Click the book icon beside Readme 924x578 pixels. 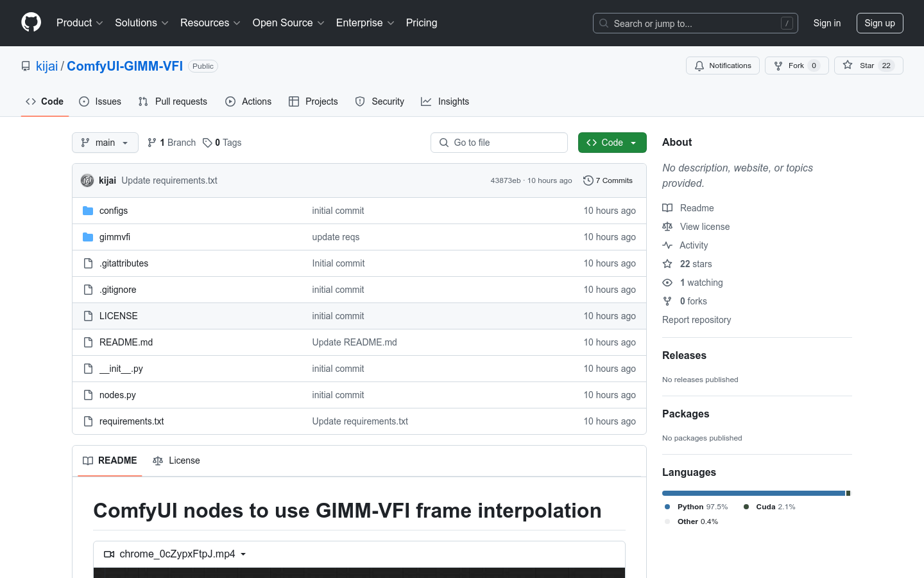pyautogui.click(x=667, y=208)
